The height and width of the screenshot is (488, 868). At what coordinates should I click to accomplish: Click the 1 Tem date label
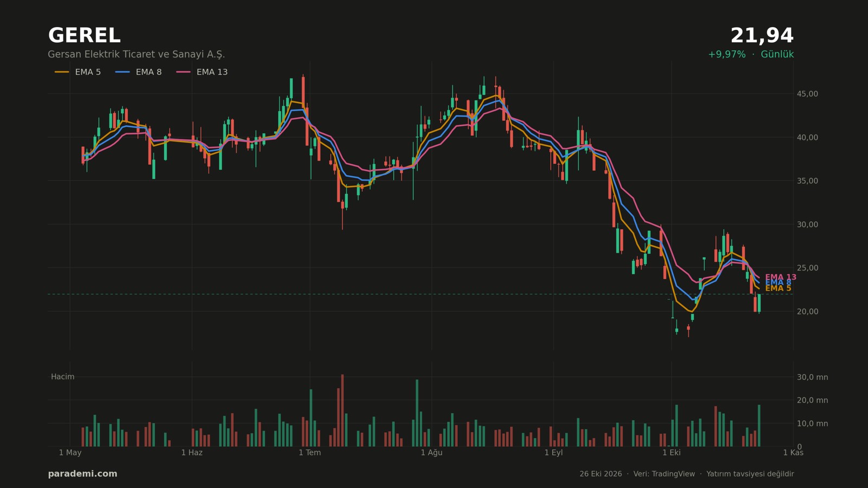click(310, 452)
